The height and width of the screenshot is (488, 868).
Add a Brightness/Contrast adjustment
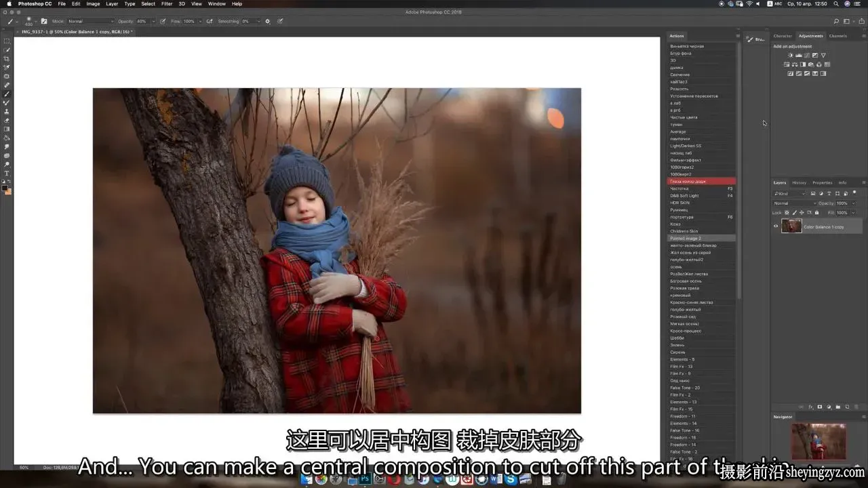(x=790, y=56)
